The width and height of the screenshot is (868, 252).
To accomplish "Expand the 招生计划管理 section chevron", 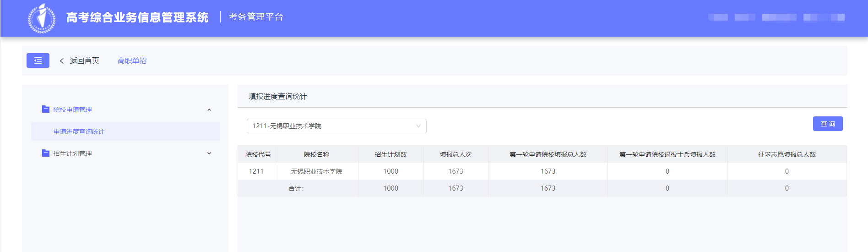I will (209, 153).
